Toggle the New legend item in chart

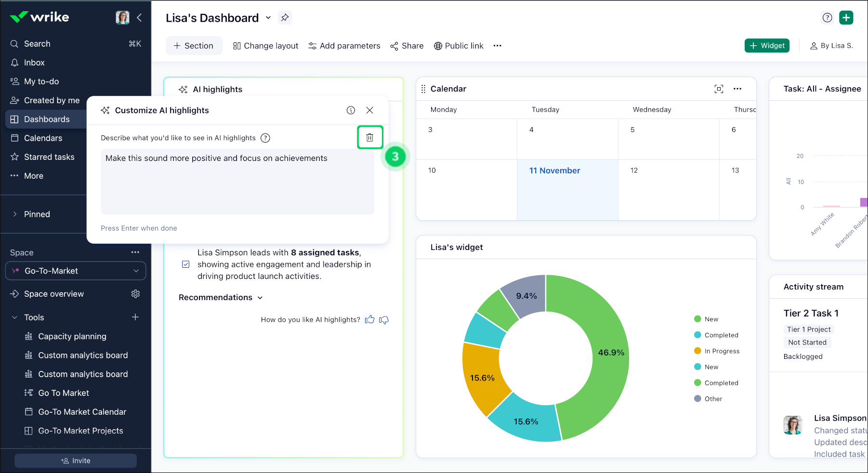706,319
